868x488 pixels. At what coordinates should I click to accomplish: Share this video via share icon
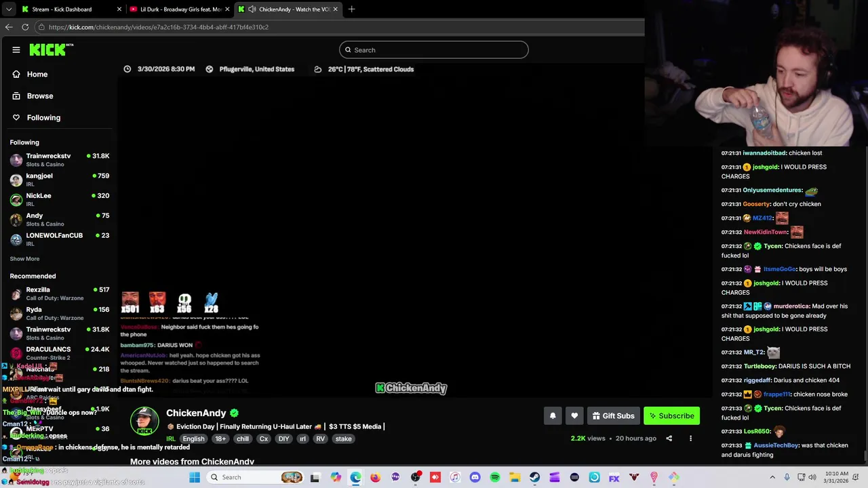tap(669, 439)
